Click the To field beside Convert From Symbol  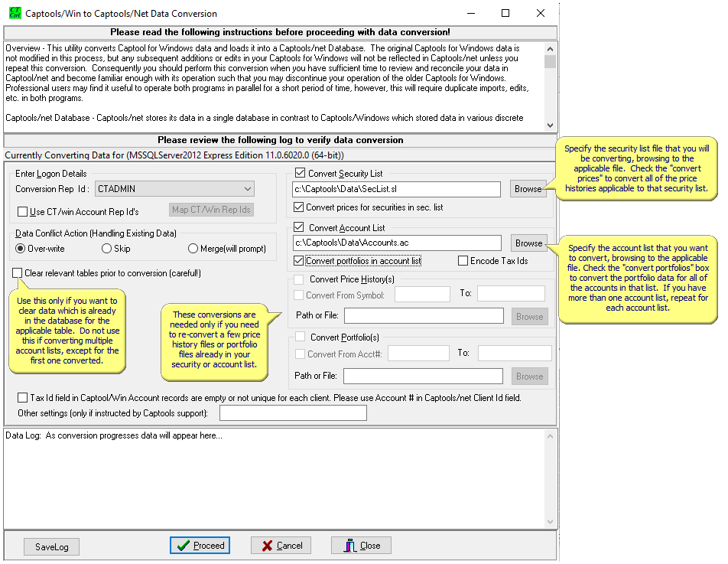tap(511, 294)
